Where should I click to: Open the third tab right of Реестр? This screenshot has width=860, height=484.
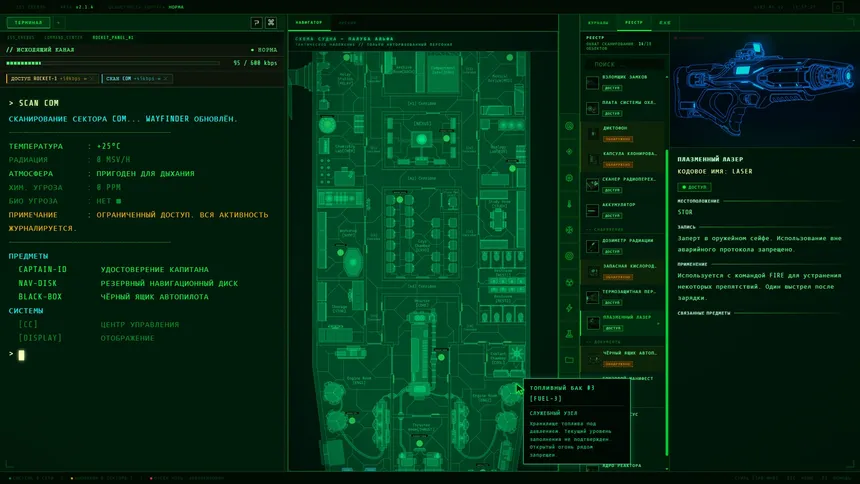[x=665, y=22]
